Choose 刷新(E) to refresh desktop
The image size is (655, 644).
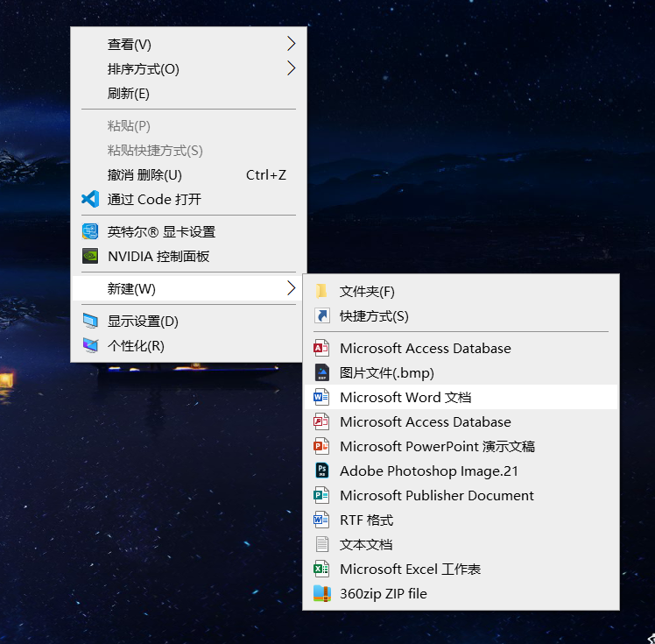pos(189,93)
